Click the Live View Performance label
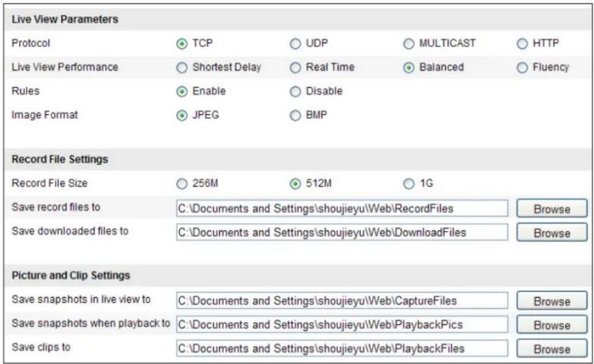 coord(65,67)
